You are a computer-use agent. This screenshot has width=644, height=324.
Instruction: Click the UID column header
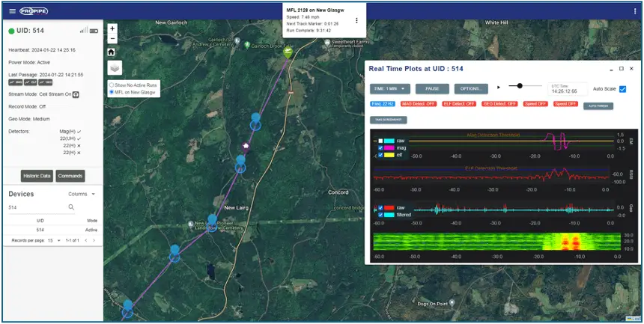point(40,221)
